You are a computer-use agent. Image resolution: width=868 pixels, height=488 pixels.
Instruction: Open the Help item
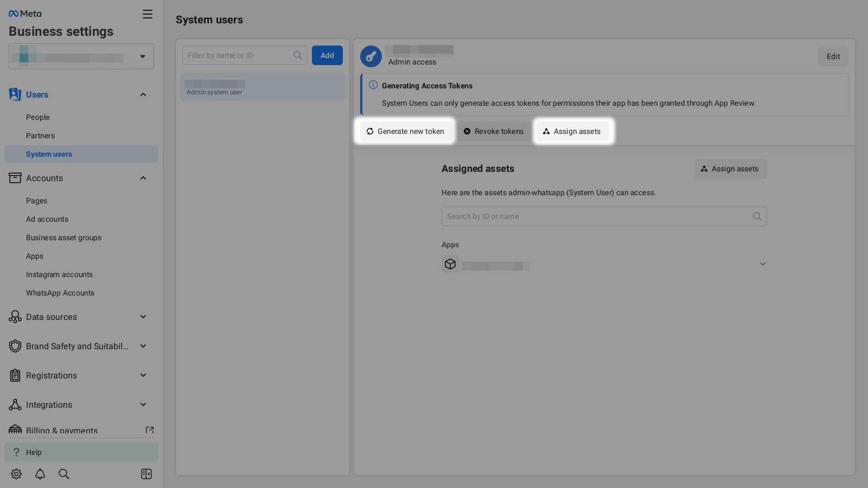coord(81,452)
